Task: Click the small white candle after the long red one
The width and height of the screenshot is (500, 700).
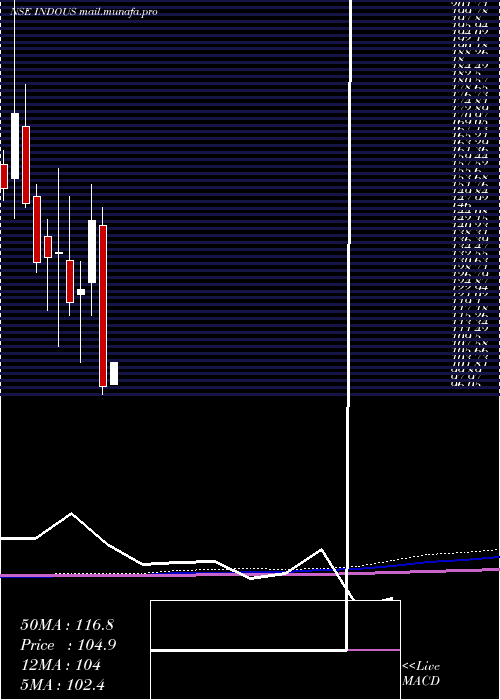Action: click(114, 373)
